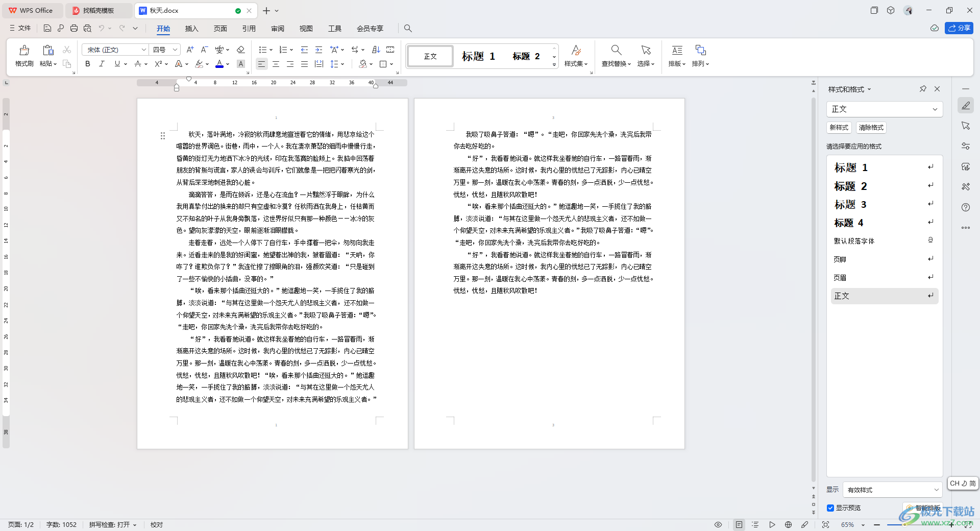Click the fit-page zoom icon in status bar
This screenshot has height=531, width=980.
click(x=825, y=524)
